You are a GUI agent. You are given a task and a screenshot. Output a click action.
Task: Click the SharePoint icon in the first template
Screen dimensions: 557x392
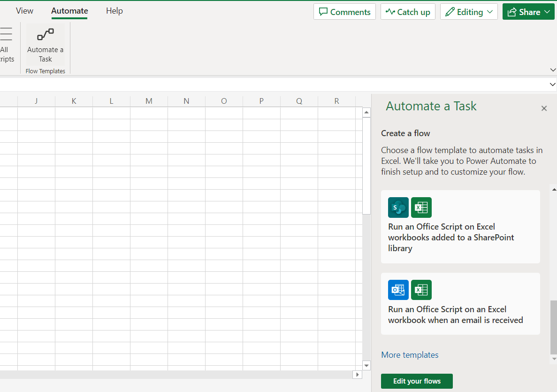click(398, 207)
